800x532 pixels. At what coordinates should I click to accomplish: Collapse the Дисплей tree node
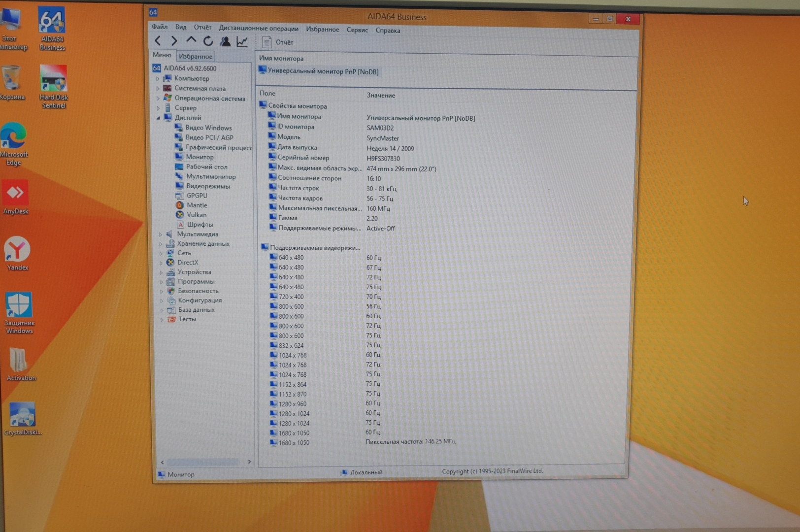158,118
